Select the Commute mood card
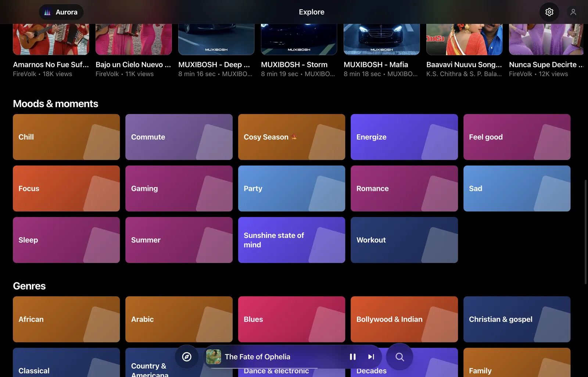 [179, 137]
